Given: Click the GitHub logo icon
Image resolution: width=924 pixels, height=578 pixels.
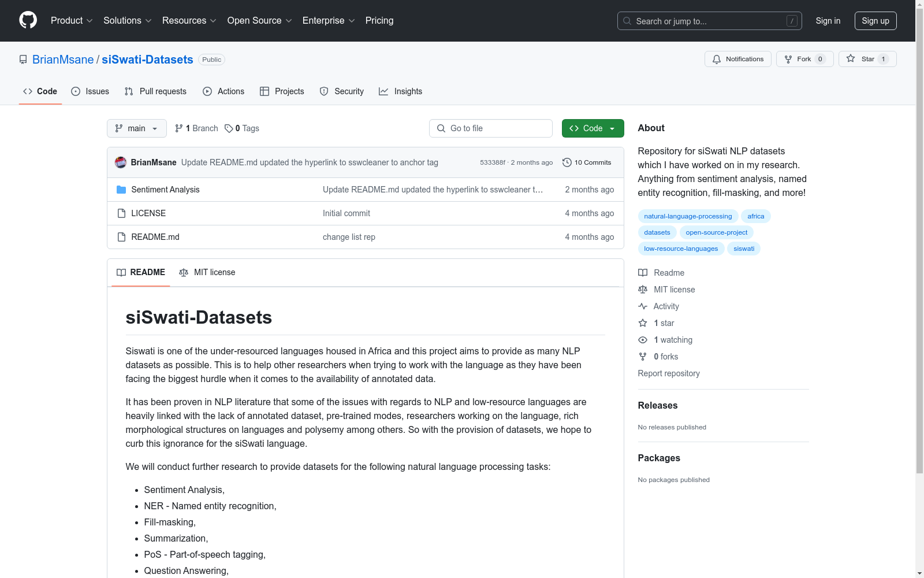Looking at the screenshot, I should [28, 20].
